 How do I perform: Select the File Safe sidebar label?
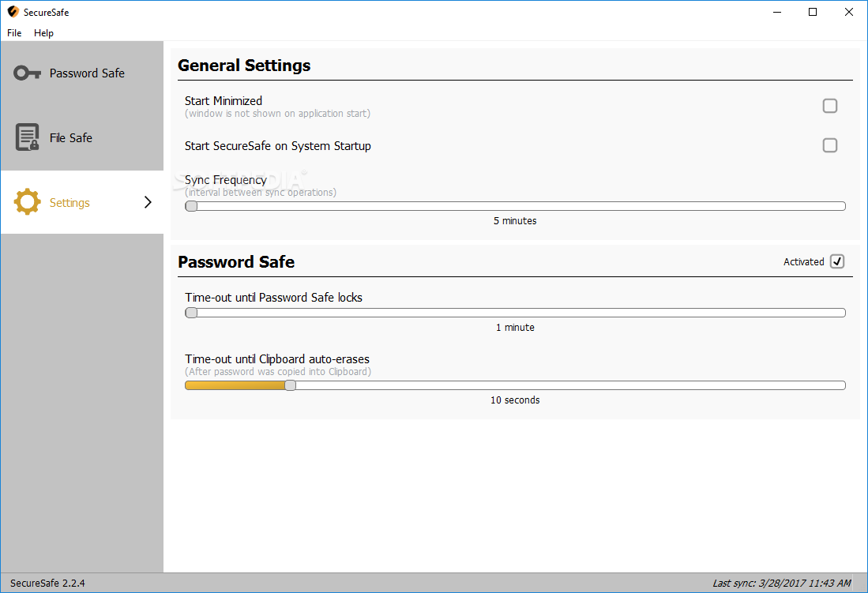(x=71, y=138)
